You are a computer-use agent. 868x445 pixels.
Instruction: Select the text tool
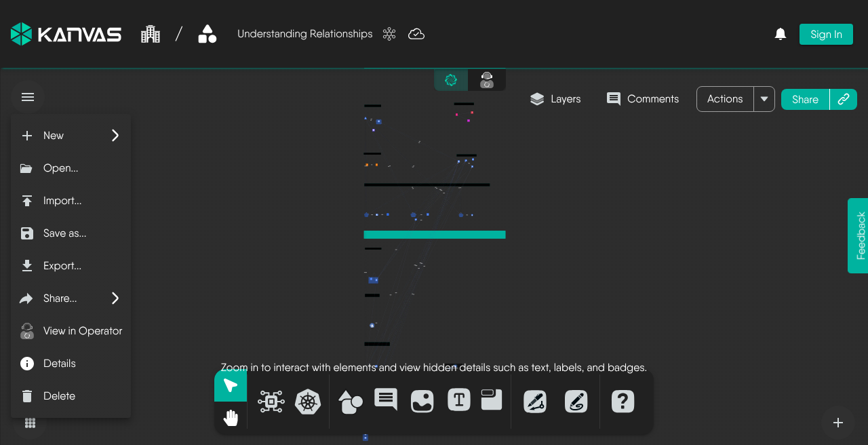(x=459, y=400)
